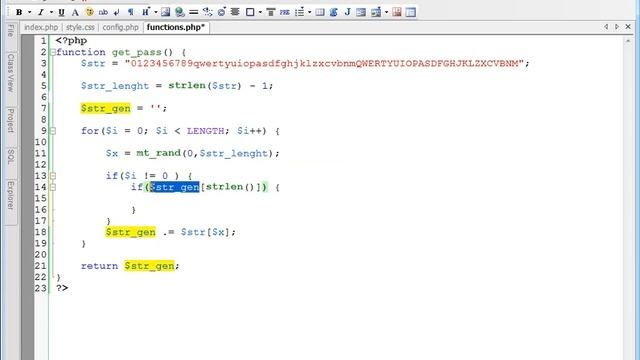Apply underline with the U icon
The image size is (640, 360).
[x=61, y=12]
